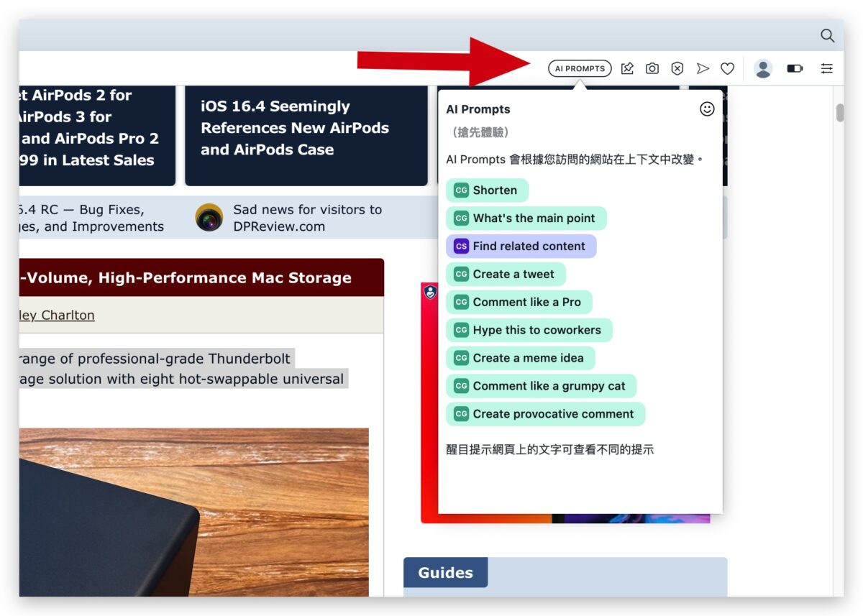Open the user profile avatar

point(763,68)
